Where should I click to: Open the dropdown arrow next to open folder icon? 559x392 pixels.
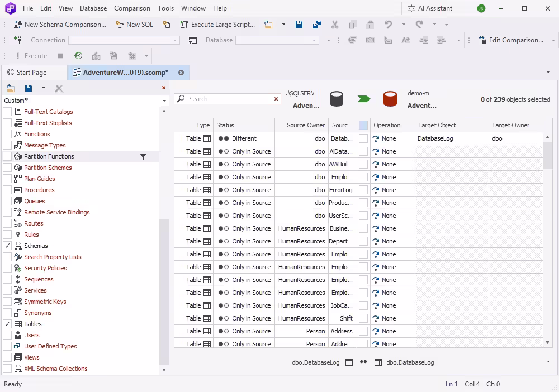283,25
